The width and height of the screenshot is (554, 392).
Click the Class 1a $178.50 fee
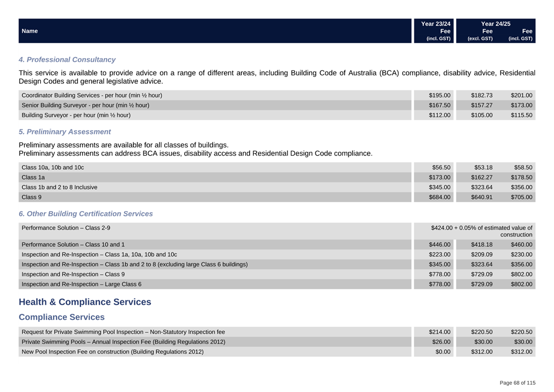coord(521,178)
